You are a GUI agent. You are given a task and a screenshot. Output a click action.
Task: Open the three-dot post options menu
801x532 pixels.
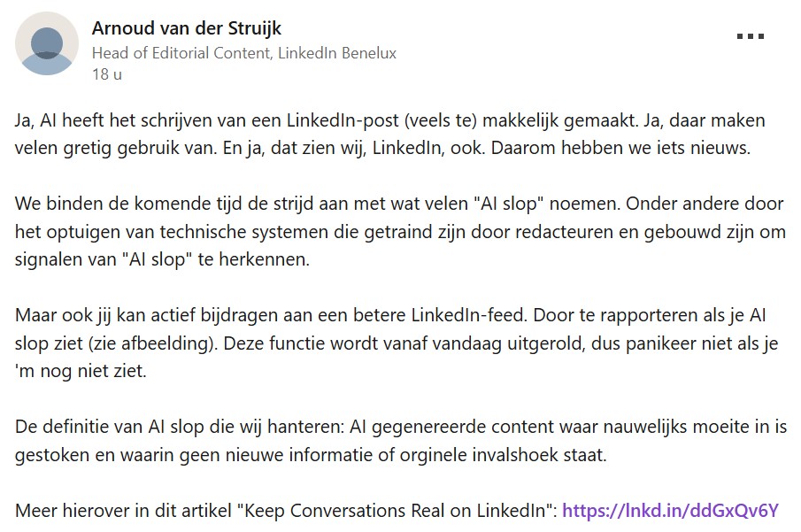pos(751,36)
